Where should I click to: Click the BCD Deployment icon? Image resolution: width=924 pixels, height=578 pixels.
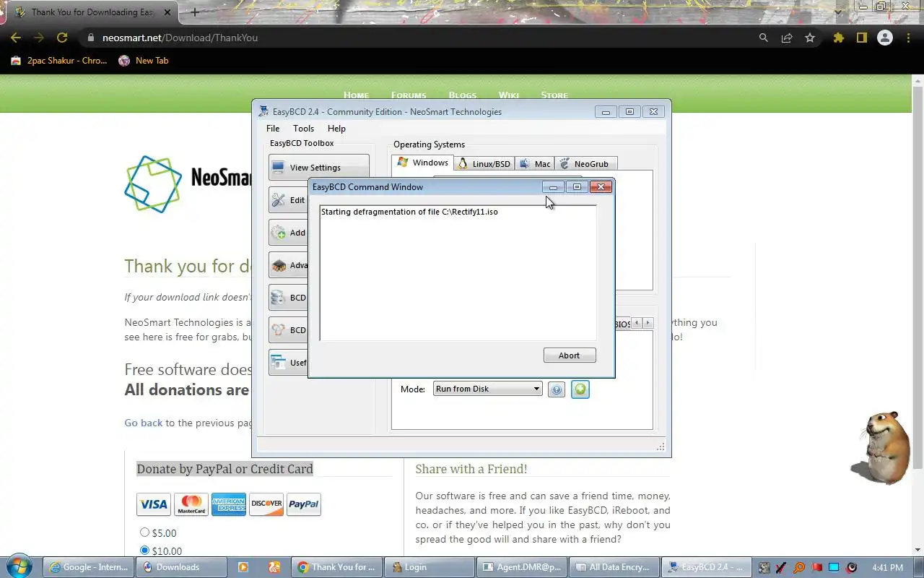click(278, 330)
